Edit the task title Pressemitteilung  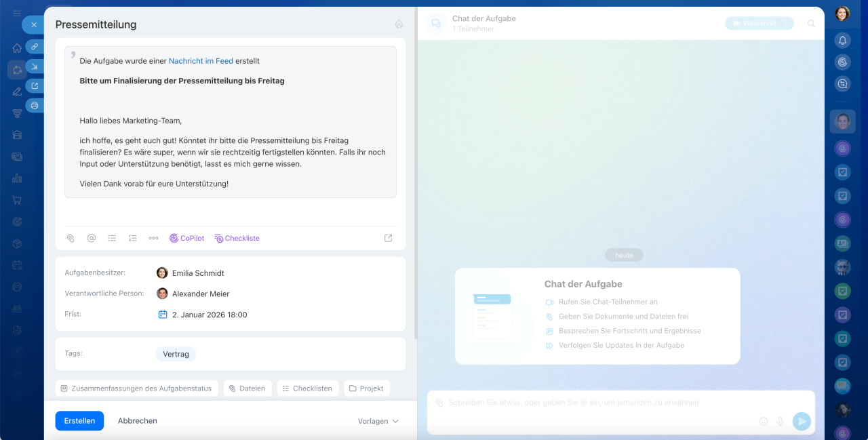96,24
